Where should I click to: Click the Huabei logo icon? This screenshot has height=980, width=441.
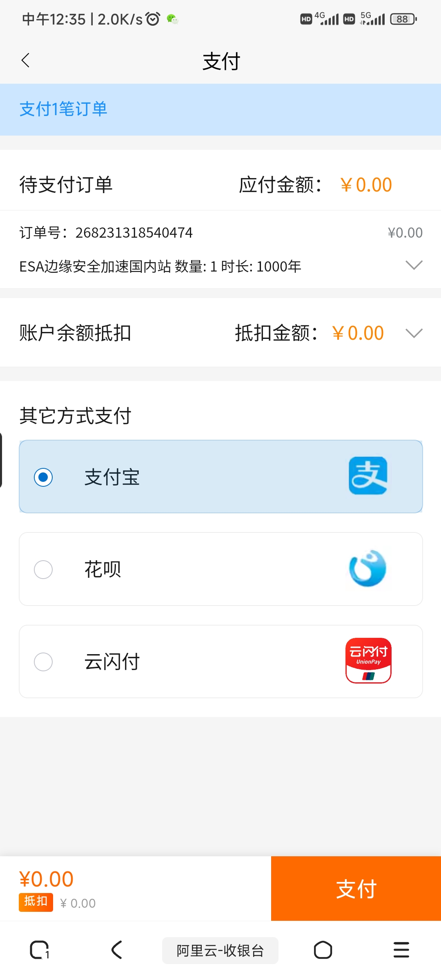click(367, 568)
